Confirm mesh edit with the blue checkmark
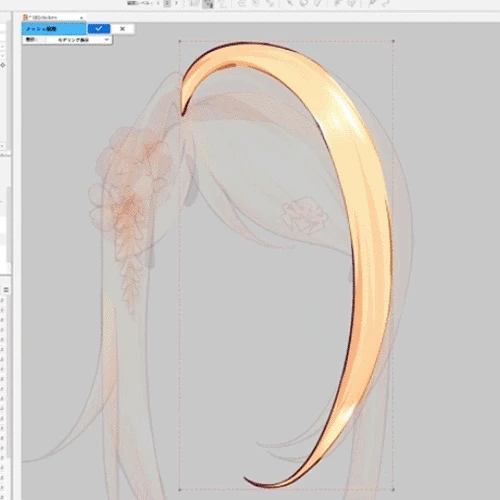This screenshot has width=500, height=500. pyautogui.click(x=99, y=29)
